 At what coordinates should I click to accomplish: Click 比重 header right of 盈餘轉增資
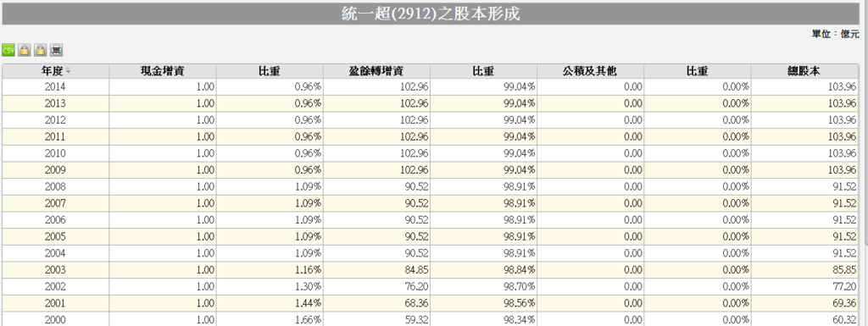click(483, 71)
